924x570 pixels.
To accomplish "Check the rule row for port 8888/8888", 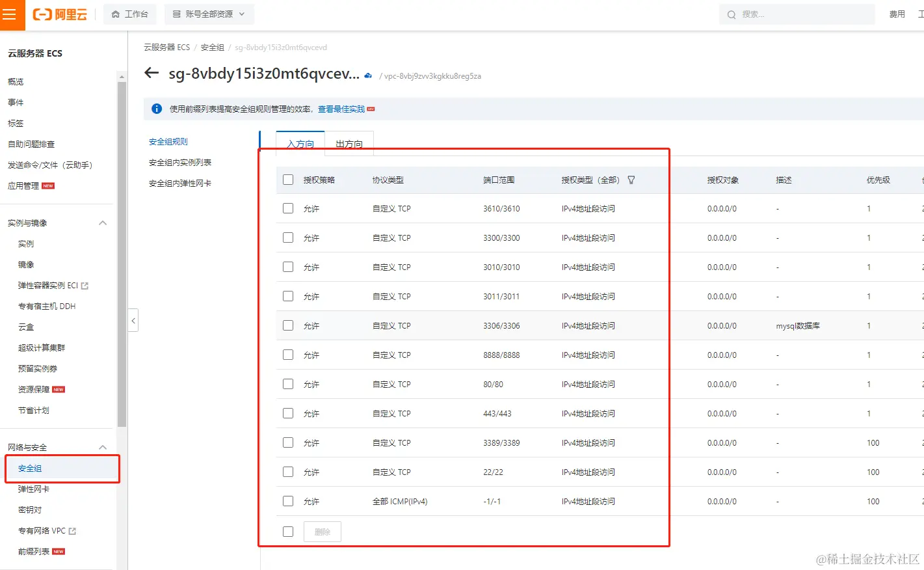I will (x=288, y=355).
